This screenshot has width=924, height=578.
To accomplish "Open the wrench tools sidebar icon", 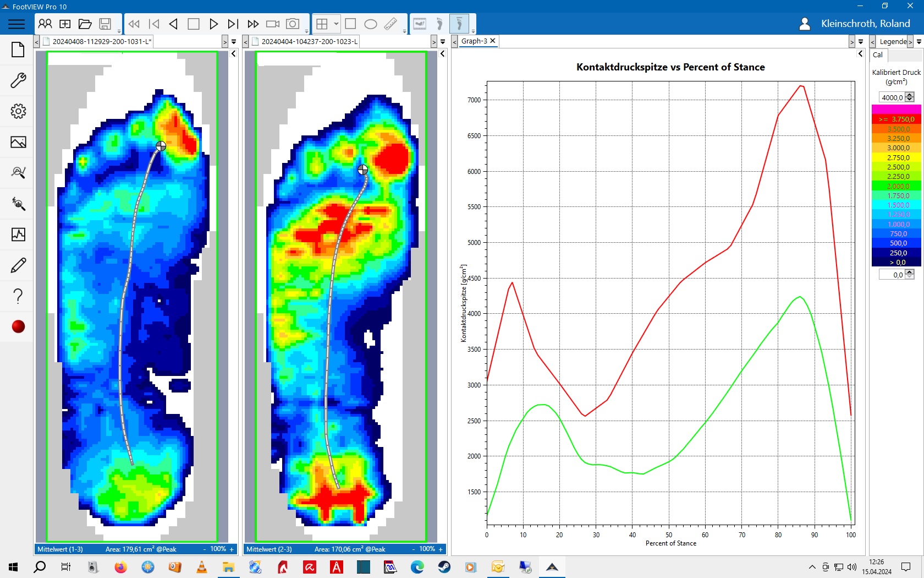I will tap(18, 80).
